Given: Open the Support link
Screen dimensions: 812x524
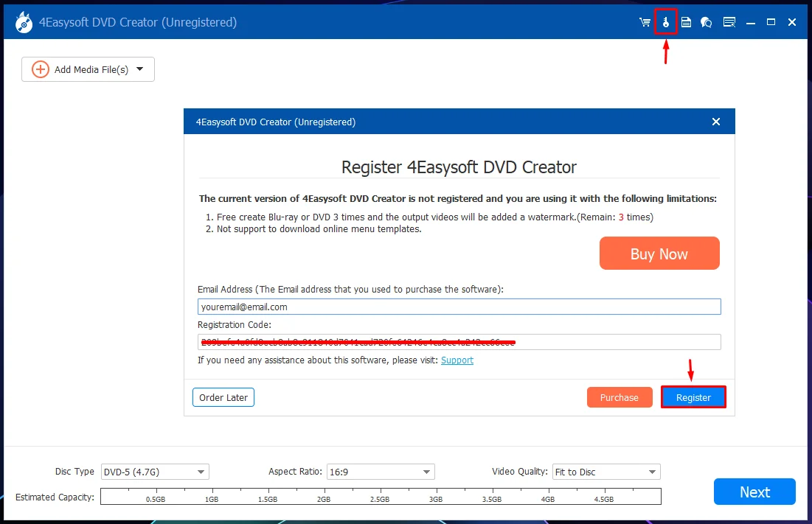Looking at the screenshot, I should [x=457, y=360].
